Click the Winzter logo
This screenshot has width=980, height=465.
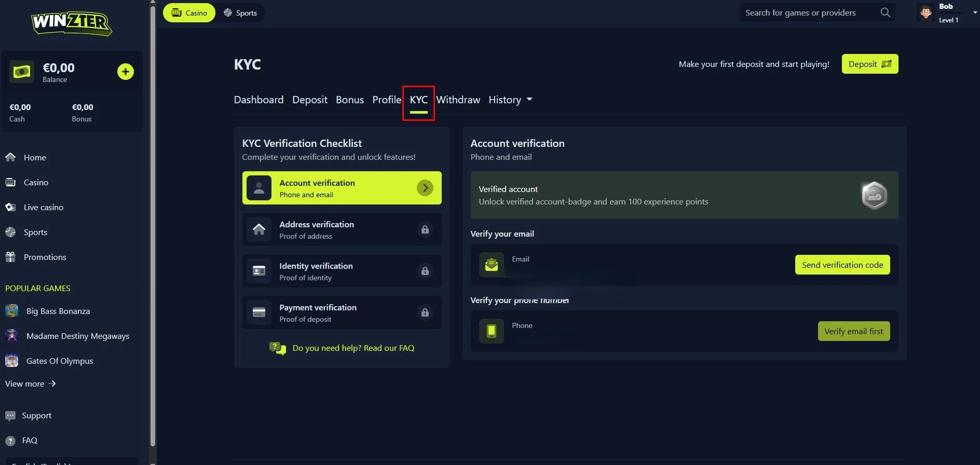click(72, 23)
